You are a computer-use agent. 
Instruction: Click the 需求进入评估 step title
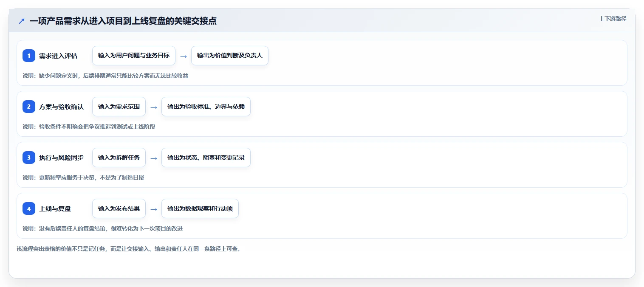(x=58, y=56)
